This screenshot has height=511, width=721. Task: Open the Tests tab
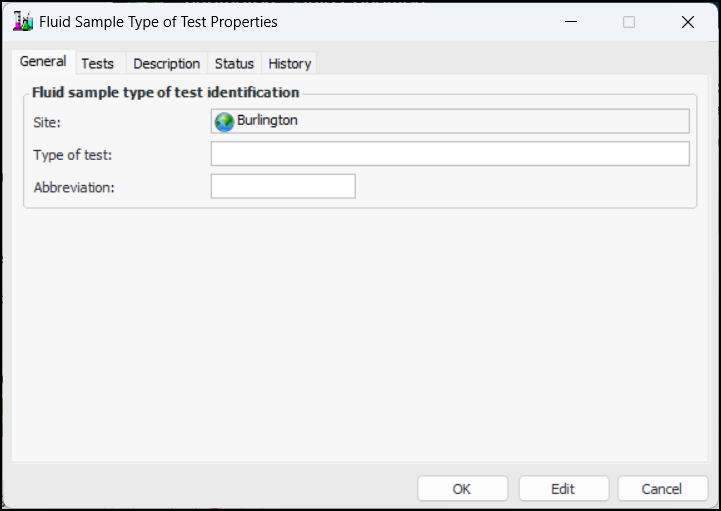pyautogui.click(x=98, y=63)
